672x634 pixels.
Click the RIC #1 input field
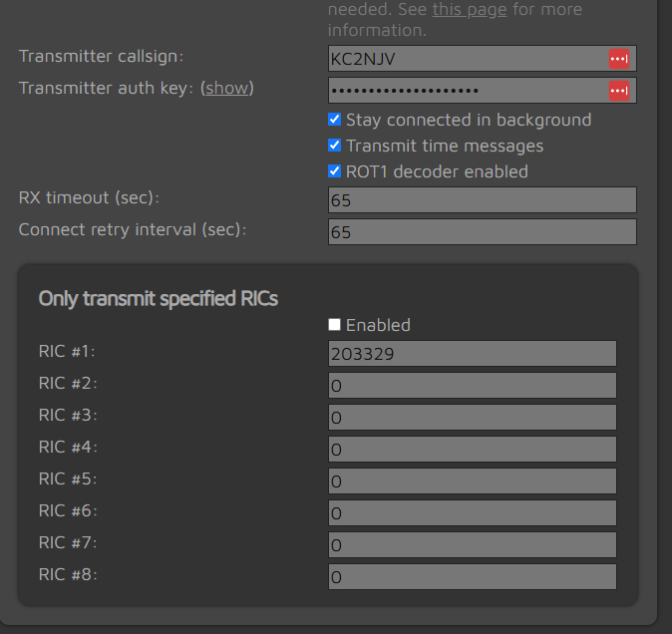[472, 354]
